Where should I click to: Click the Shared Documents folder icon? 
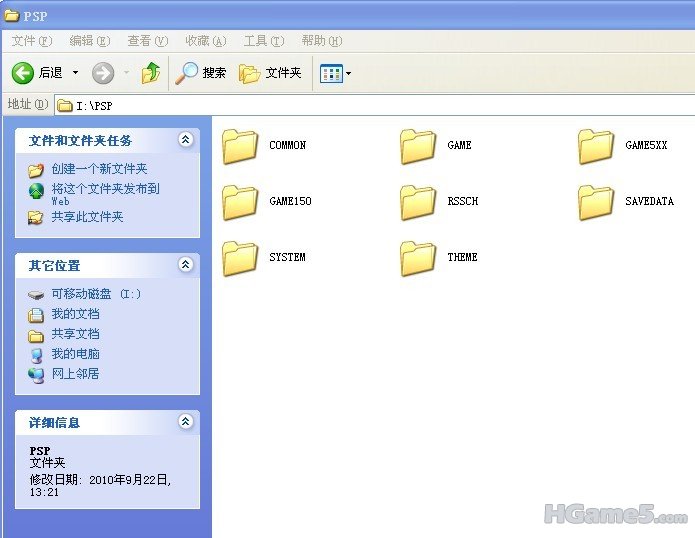[x=36, y=336]
